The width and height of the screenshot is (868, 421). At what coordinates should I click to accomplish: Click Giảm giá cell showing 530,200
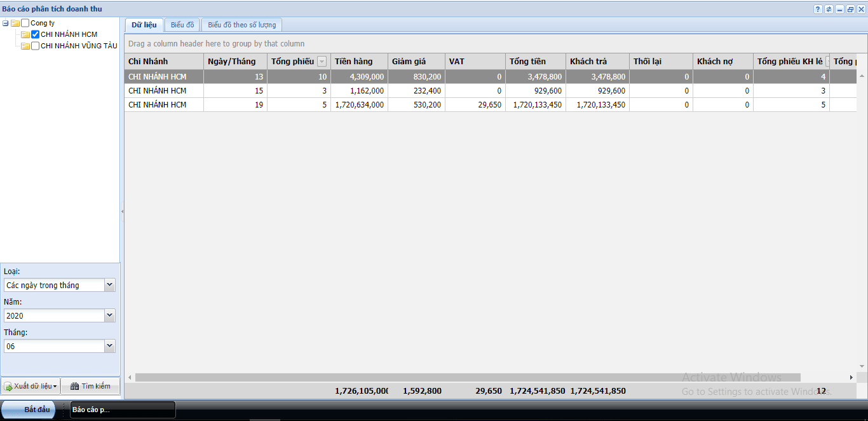(x=416, y=104)
